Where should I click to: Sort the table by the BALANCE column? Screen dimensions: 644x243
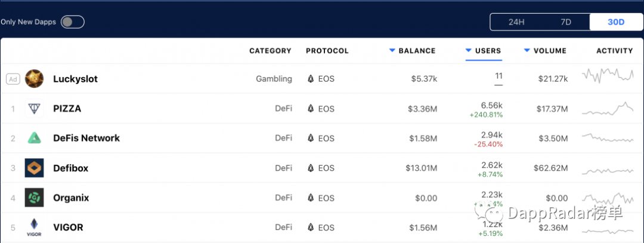tap(413, 51)
